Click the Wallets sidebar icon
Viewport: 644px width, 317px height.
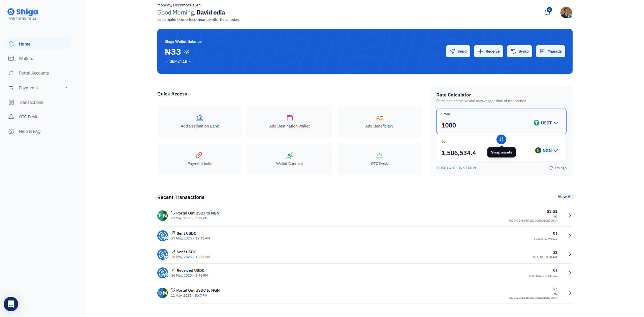click(11, 58)
